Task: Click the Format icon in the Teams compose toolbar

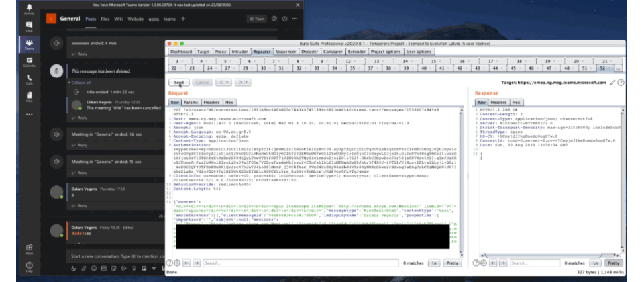Action: [74, 269]
